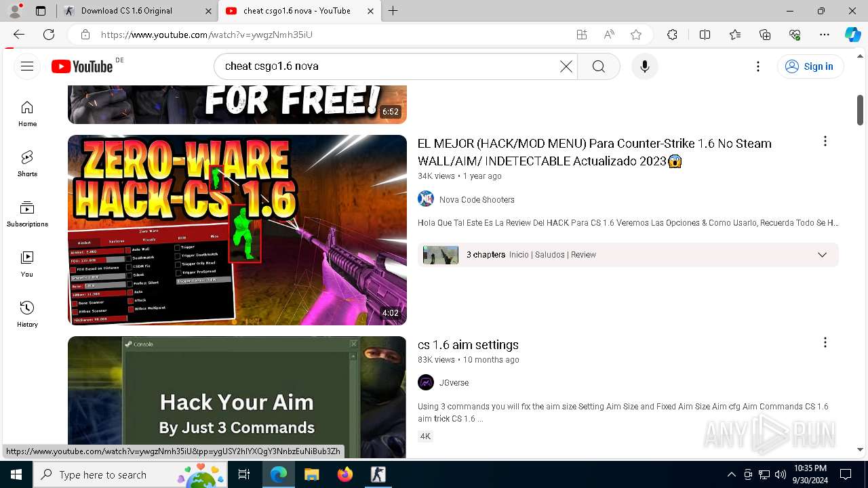Image resolution: width=868 pixels, height=488 pixels.
Task: Go to YouTube home via logo
Action: click(x=82, y=66)
